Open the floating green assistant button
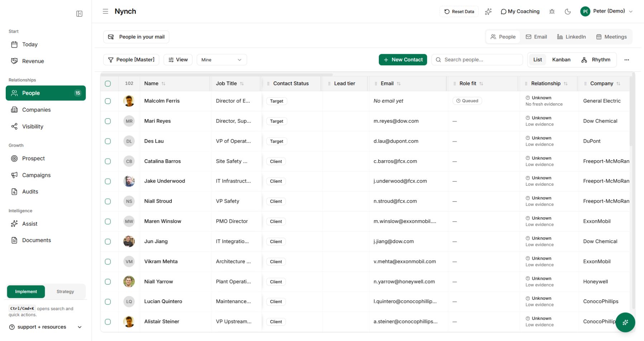The image size is (644, 341). [625, 322]
